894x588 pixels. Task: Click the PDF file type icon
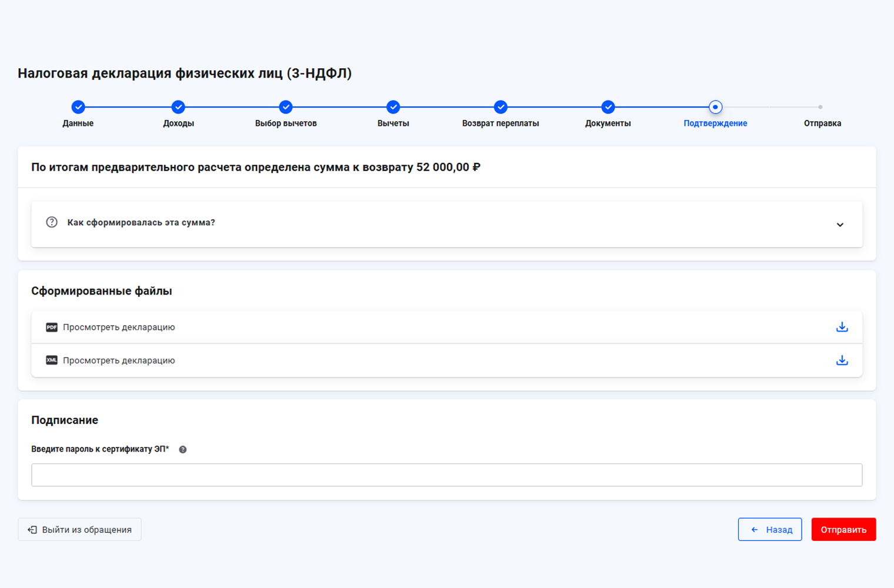[x=52, y=328]
